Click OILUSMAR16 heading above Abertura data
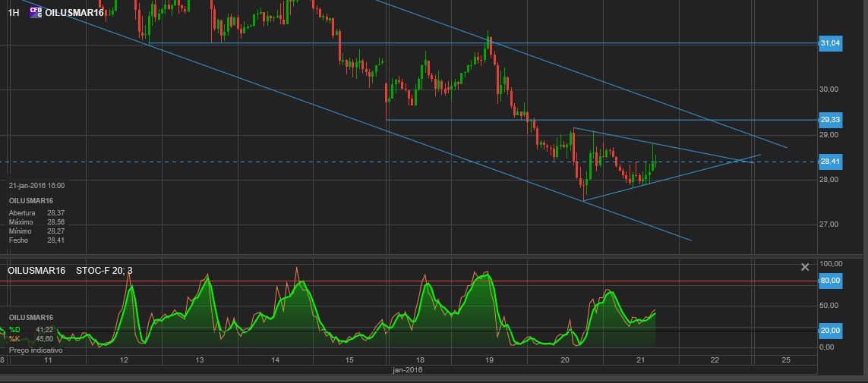Image resolution: width=868 pixels, height=383 pixels. [31, 201]
